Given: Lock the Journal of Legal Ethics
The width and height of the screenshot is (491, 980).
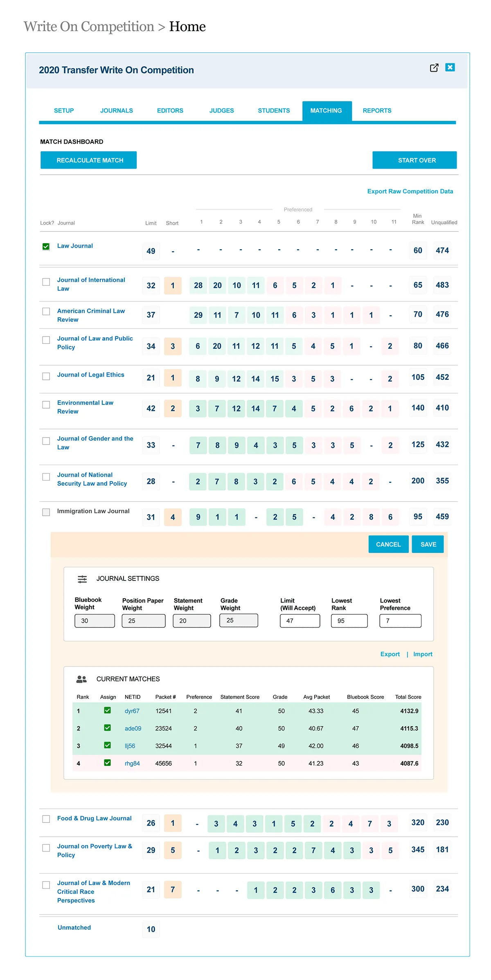Looking at the screenshot, I should (46, 376).
